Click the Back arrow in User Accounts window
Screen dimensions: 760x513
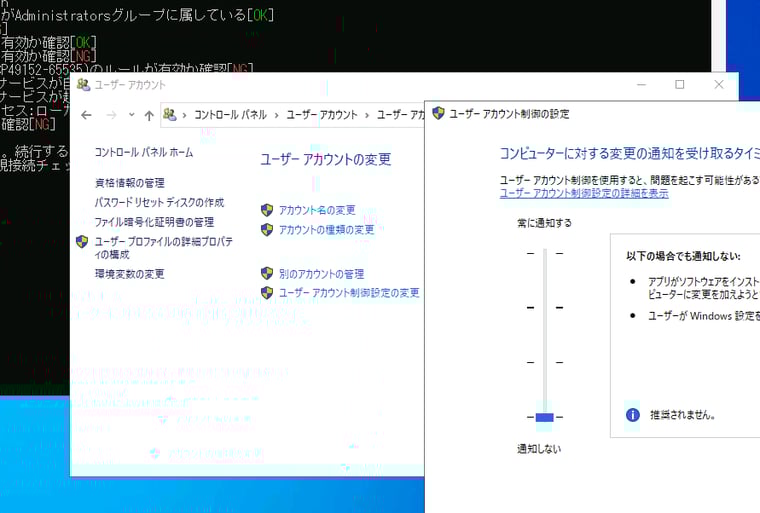tap(86, 115)
